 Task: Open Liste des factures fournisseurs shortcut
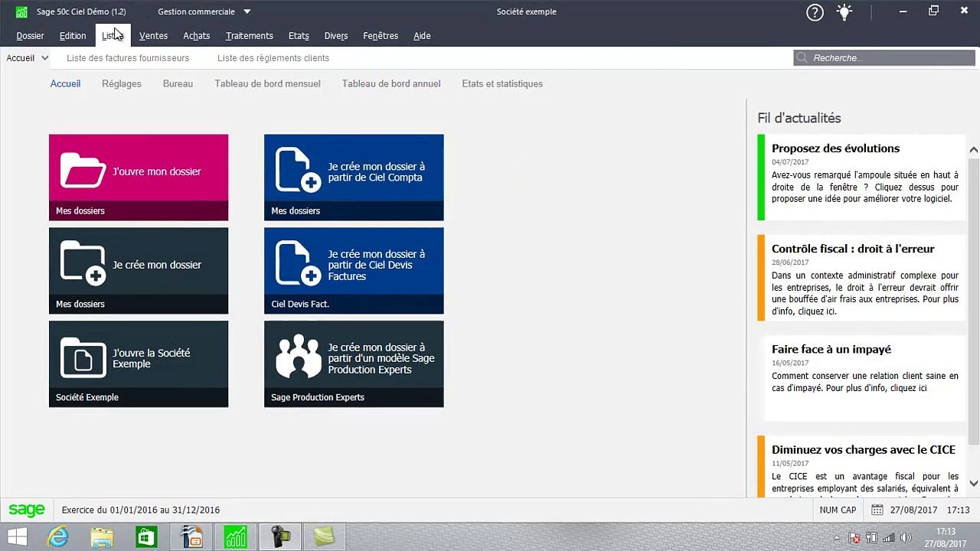pos(128,58)
